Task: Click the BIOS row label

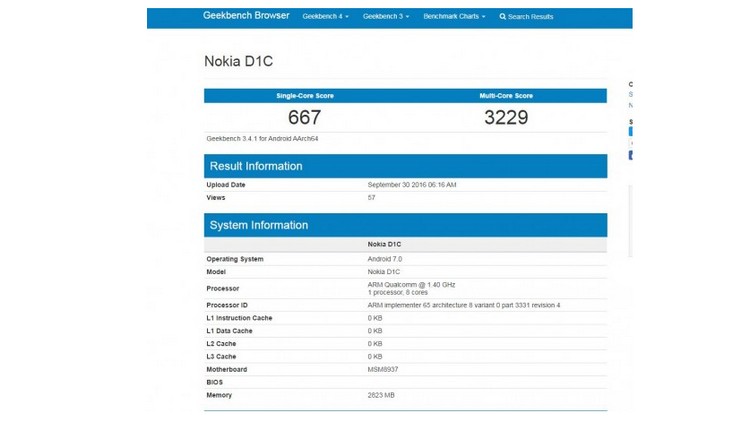Action: (x=214, y=383)
